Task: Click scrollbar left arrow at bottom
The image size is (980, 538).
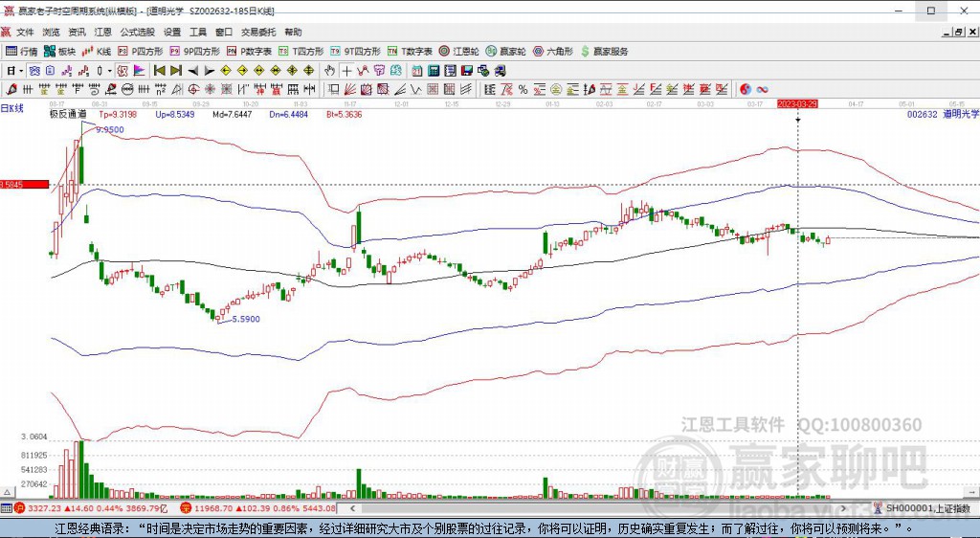Action: coord(353,508)
